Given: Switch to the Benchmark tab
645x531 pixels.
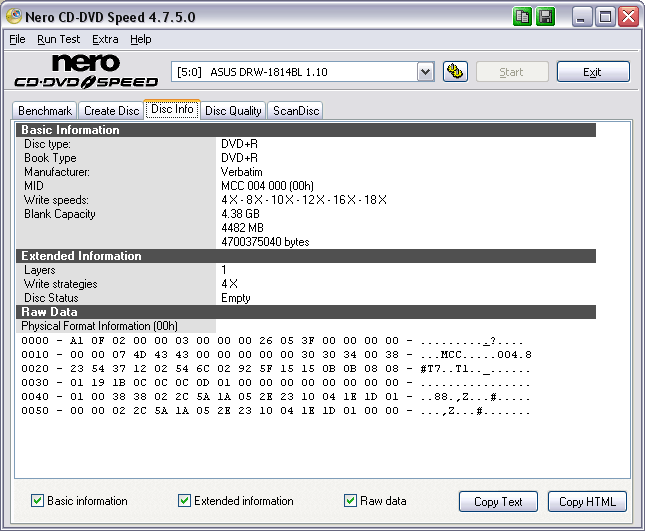Looking at the screenshot, I should tap(45, 111).
